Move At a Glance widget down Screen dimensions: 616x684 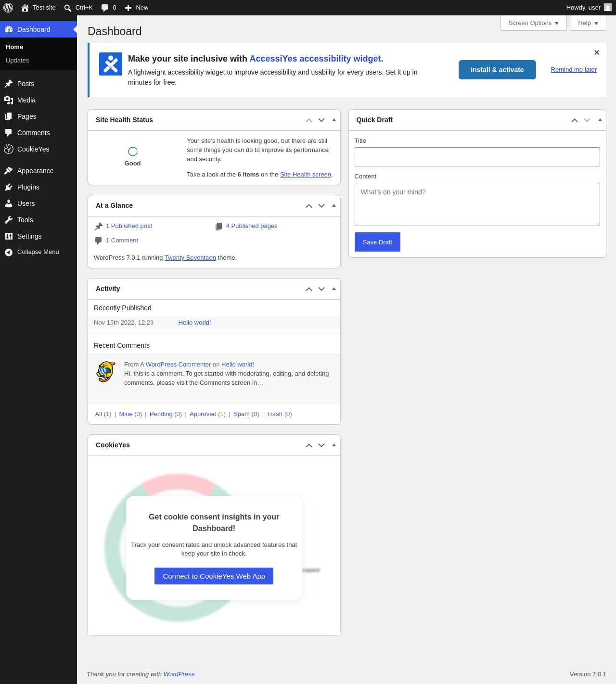click(321, 206)
